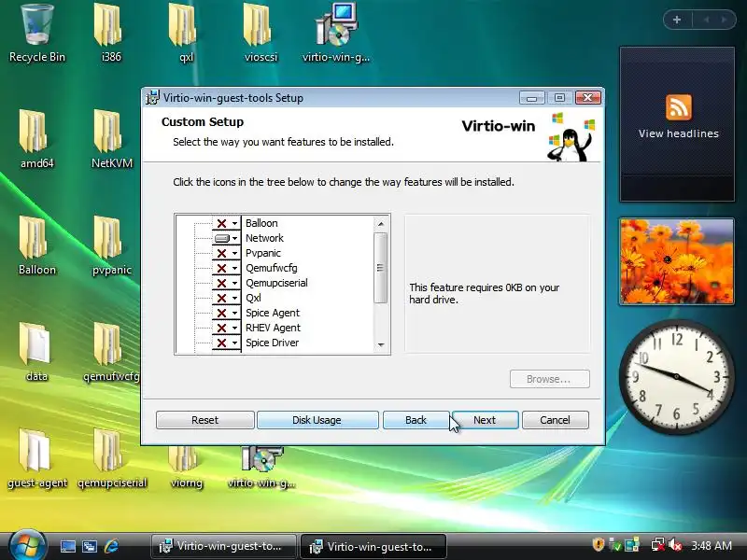Select the RHEV Agent feature label
747x560 pixels.
coord(273,328)
